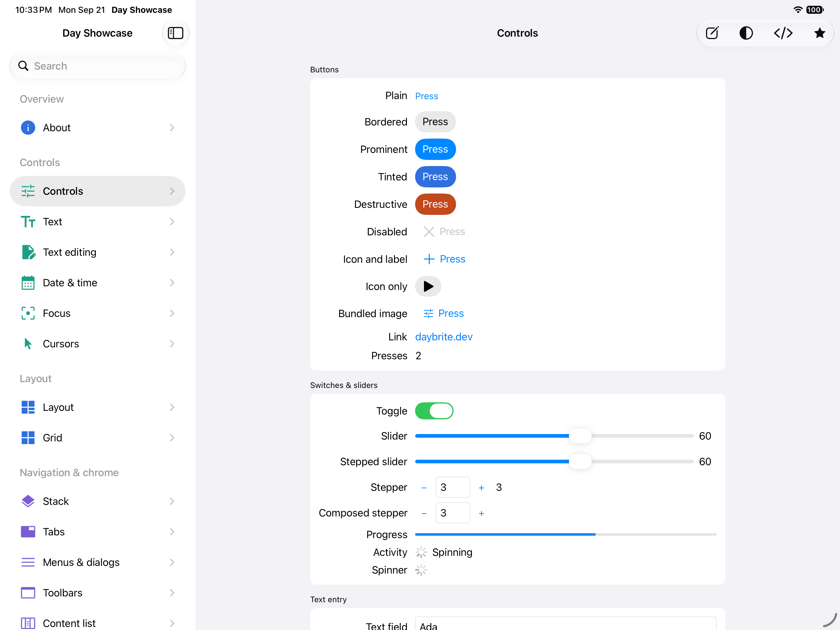Click the Stack layers icon

pyautogui.click(x=28, y=501)
